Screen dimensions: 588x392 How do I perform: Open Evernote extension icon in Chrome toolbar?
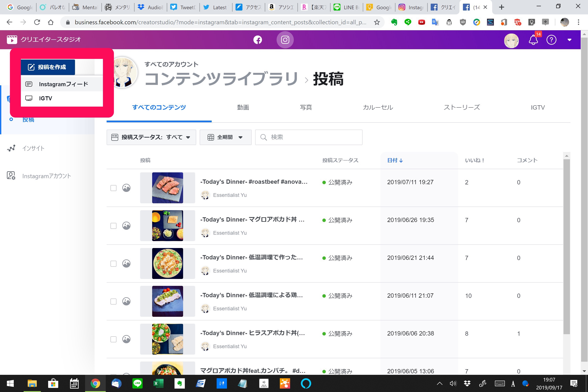point(394,22)
